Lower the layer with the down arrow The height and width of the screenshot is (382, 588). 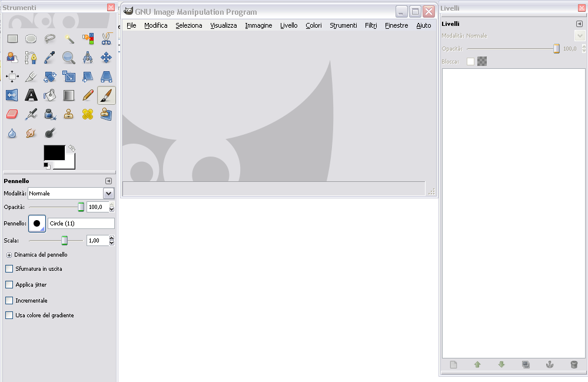click(501, 364)
